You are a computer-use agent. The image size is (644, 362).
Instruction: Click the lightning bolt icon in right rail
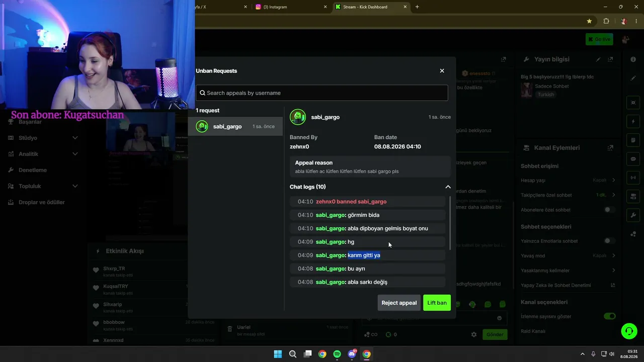click(x=633, y=122)
